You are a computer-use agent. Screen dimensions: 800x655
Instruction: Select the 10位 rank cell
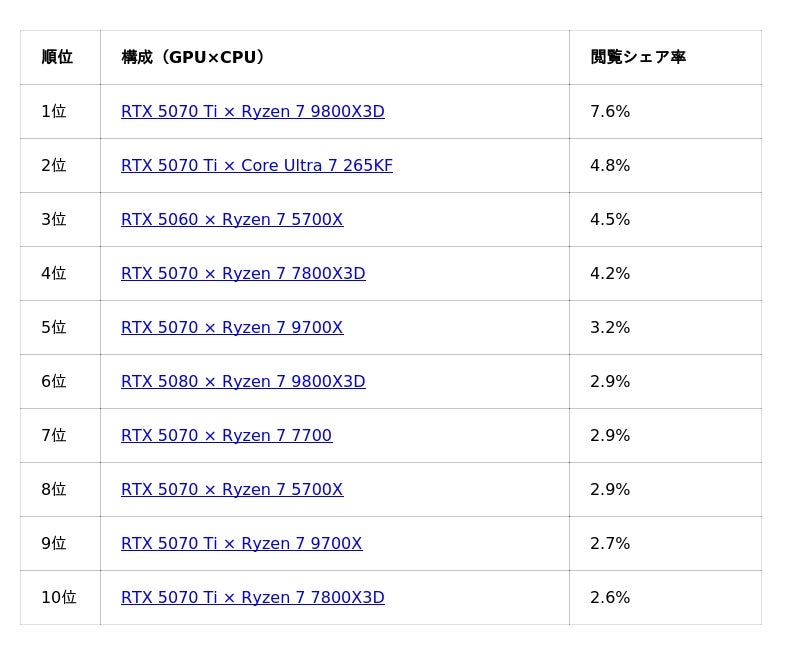coord(58,598)
